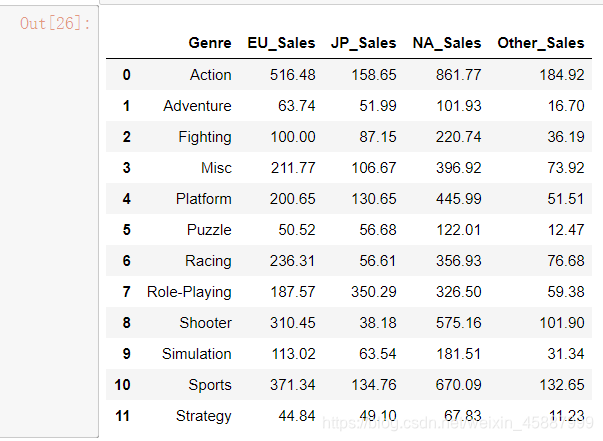The width and height of the screenshot is (603, 441).
Task: Click the Role-Playing genre cell
Action: [x=189, y=292]
